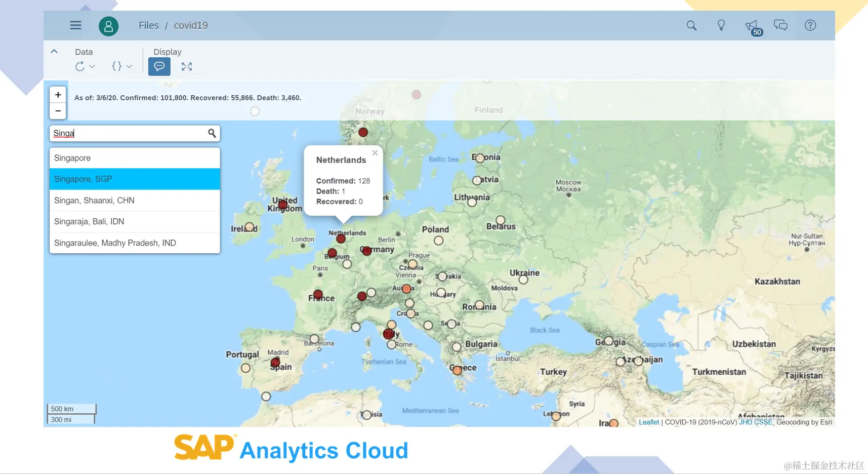
Task: Open the discussions chat icon
Action: coord(780,25)
